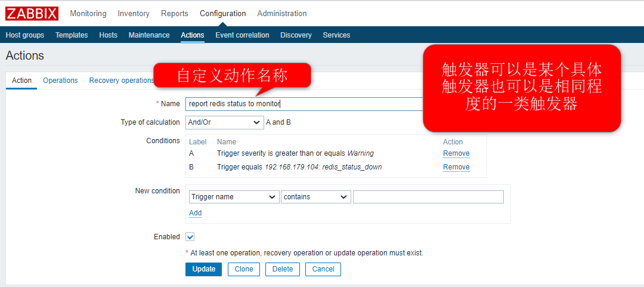Click the Delete button
This screenshot has width=644, height=287.
click(283, 269)
